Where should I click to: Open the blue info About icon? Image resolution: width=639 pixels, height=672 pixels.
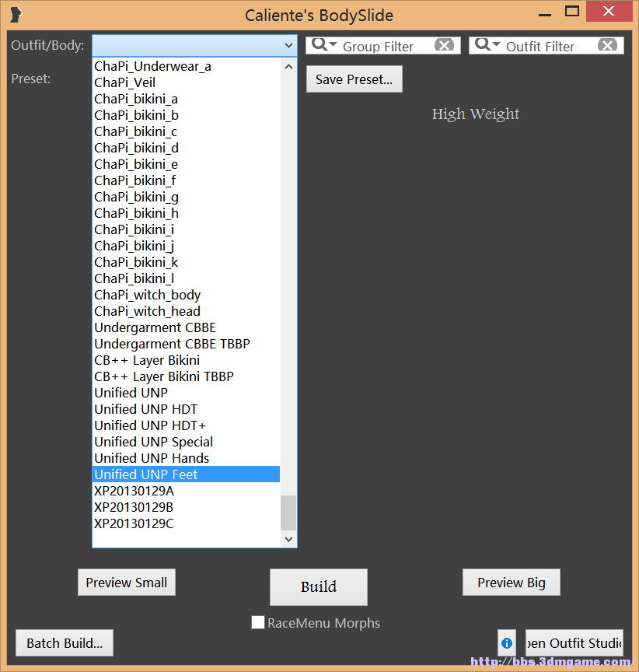507,643
